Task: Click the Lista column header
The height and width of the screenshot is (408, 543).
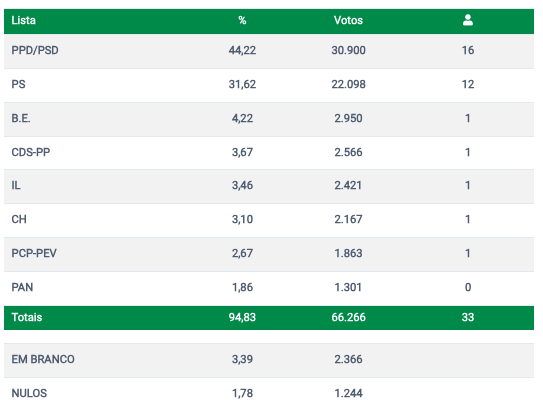Action: (x=23, y=20)
